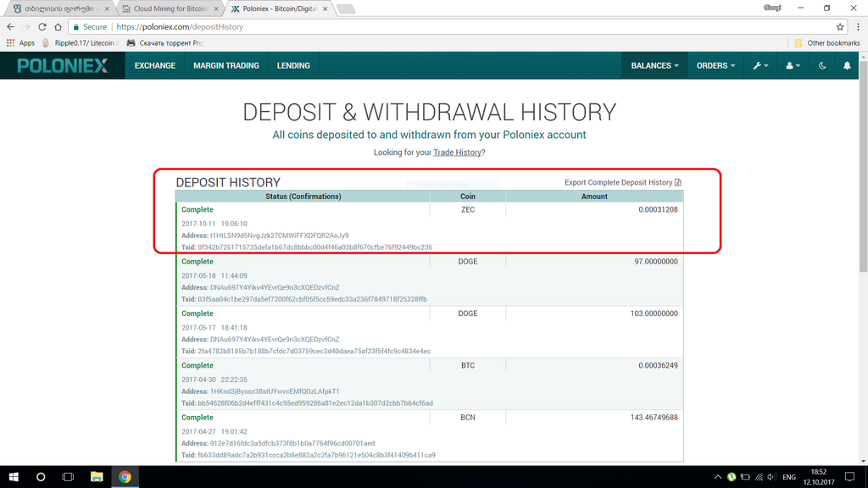Follow the Trade History link
This screenshot has width=868, height=488.
(457, 152)
